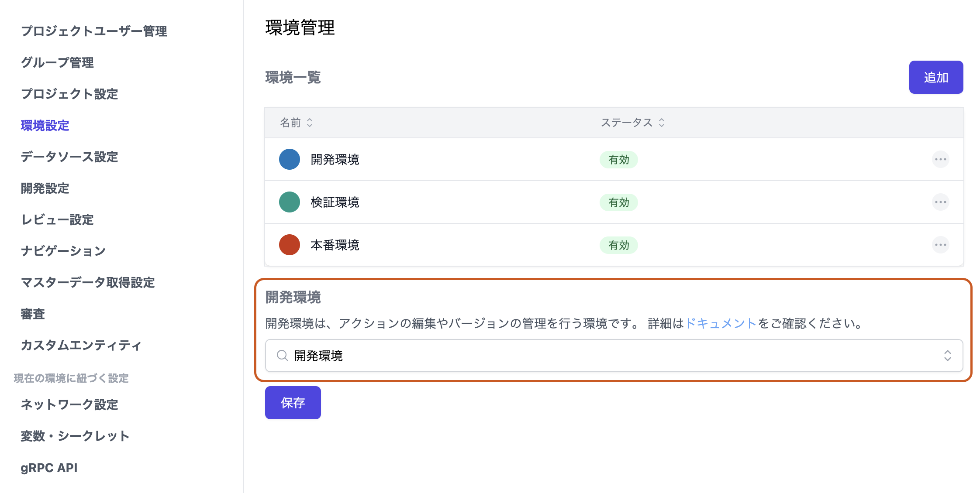The image size is (980, 493).
Task: Go to プロジェクトユーザー管理 menu item
Action: pos(94,31)
